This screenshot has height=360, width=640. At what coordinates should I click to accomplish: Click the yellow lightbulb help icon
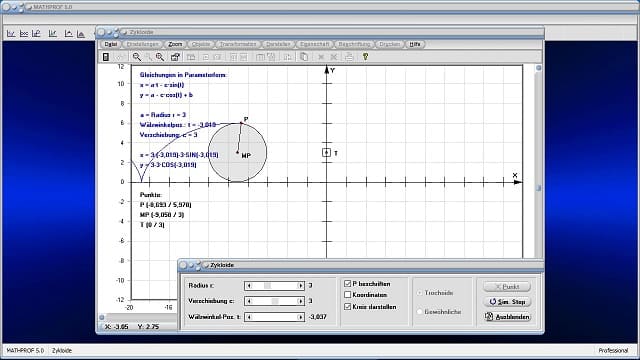[365, 57]
